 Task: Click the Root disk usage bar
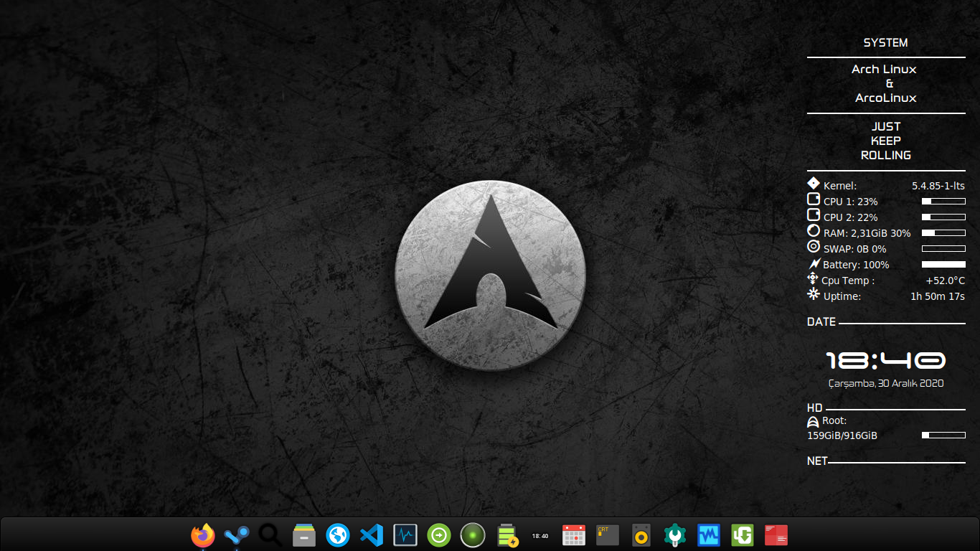(x=943, y=435)
